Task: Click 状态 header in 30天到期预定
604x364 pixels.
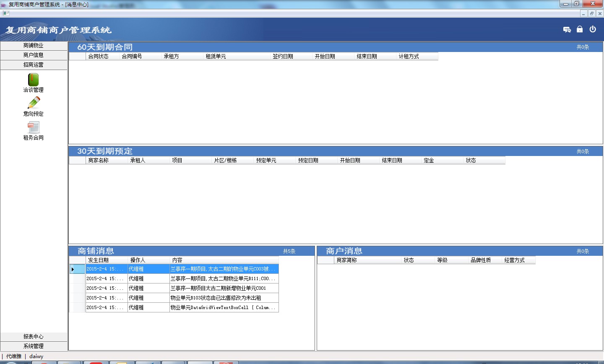Action: (x=484, y=160)
